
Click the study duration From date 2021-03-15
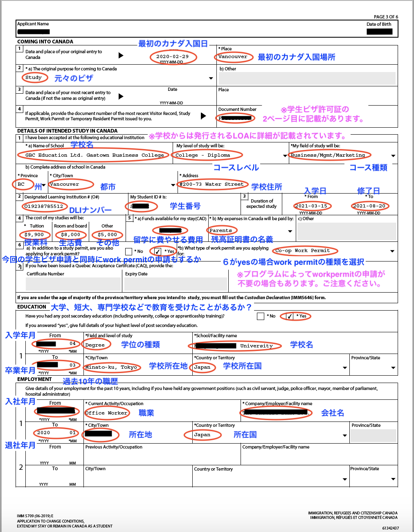tap(312, 206)
